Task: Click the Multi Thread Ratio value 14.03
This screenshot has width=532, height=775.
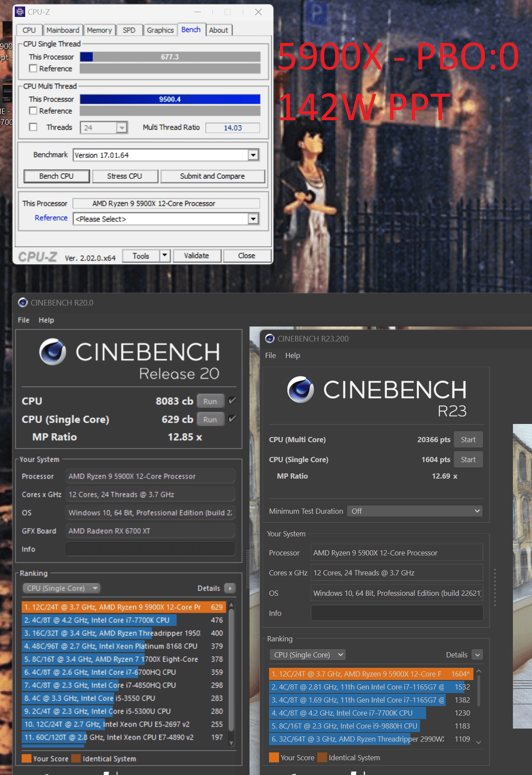Action: click(x=233, y=128)
